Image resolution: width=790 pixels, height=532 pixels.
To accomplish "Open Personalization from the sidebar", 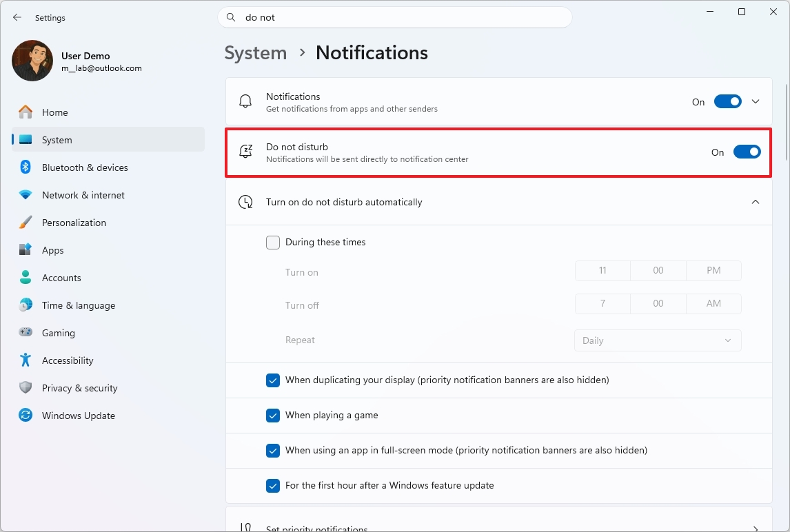I will 25,223.
